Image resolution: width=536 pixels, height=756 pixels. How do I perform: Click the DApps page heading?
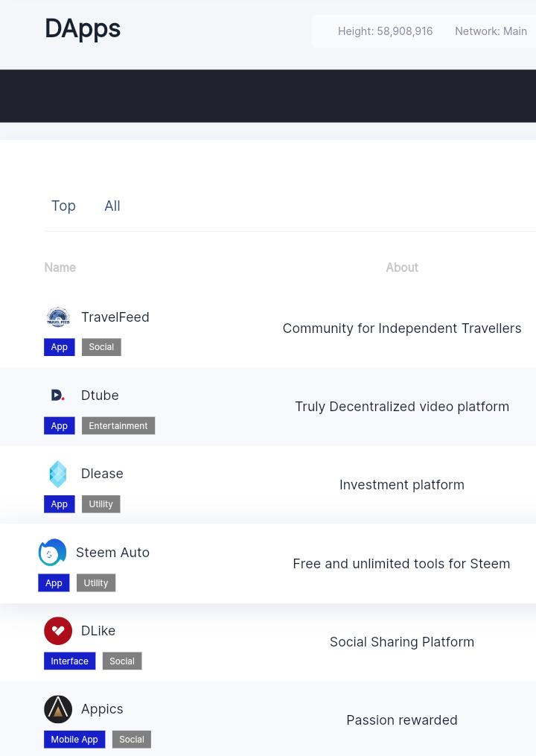pyautogui.click(x=83, y=29)
